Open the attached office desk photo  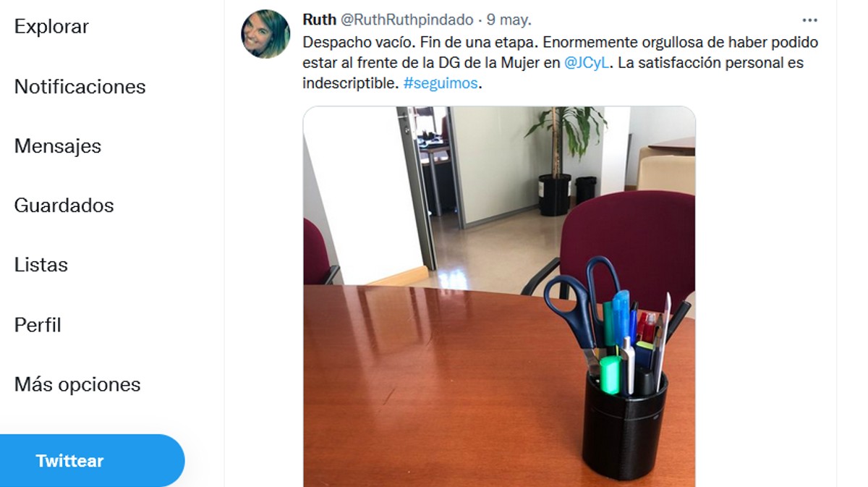499,297
